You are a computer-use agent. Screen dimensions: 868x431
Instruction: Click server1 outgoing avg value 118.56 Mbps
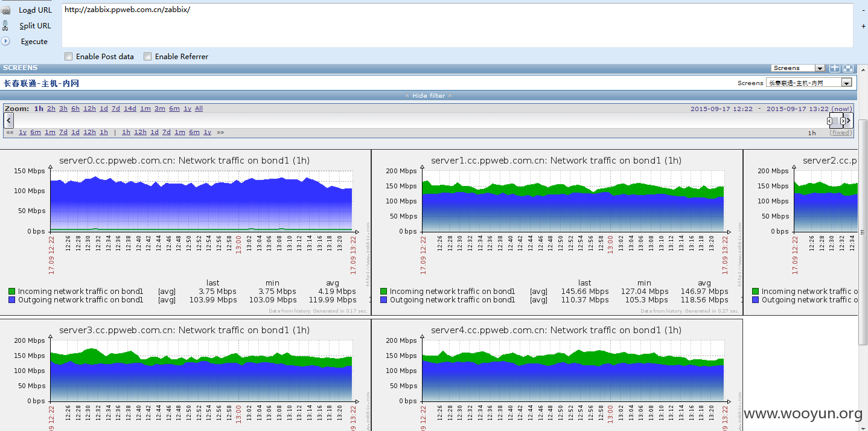(x=704, y=299)
